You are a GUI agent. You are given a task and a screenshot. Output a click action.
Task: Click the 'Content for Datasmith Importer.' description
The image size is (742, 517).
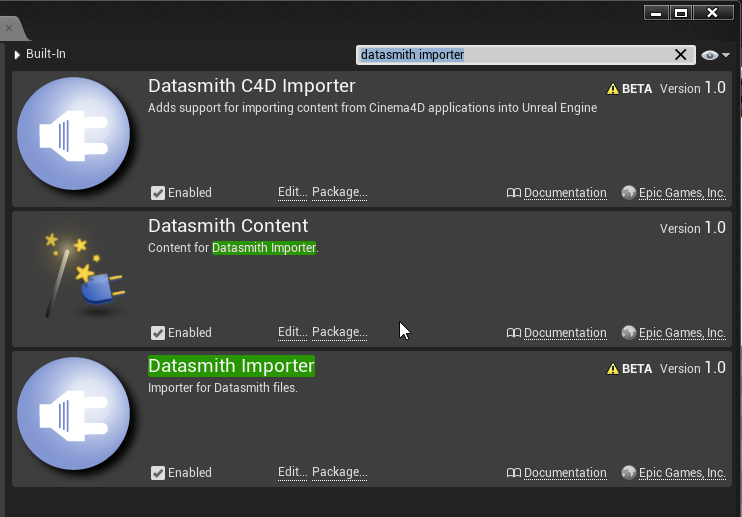tap(233, 248)
